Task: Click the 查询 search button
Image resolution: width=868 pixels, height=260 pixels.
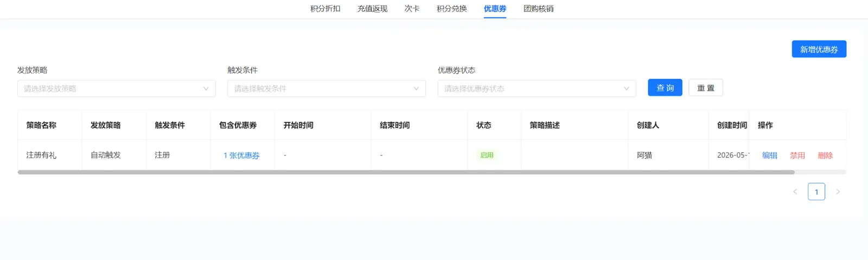Action: click(665, 88)
